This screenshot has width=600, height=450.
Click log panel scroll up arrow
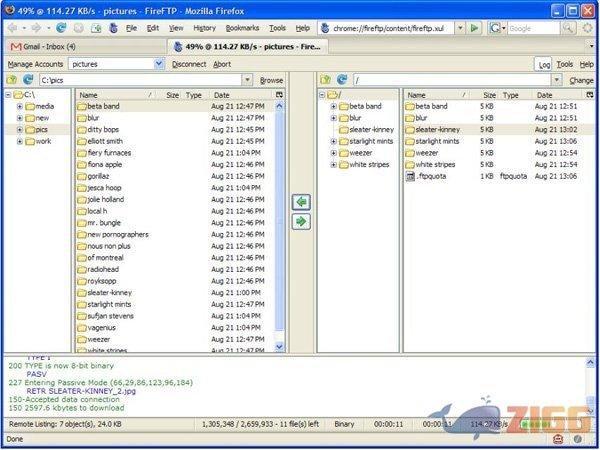[x=590, y=362]
